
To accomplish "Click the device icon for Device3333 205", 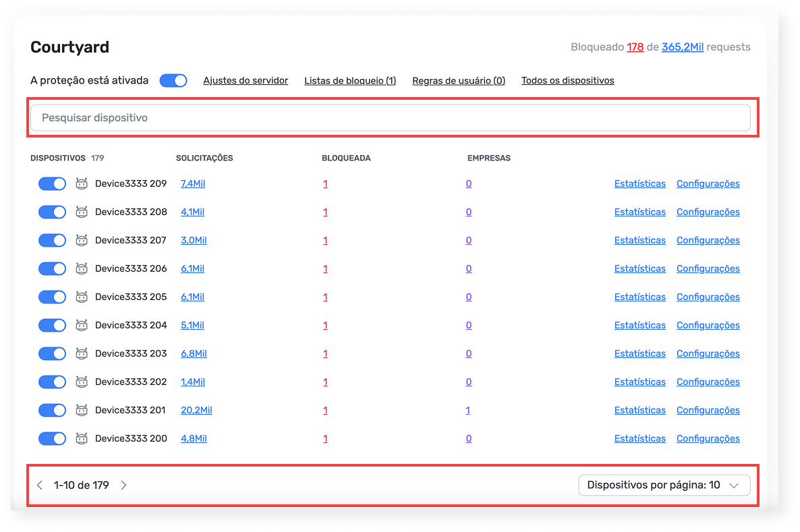I will click(x=82, y=297).
